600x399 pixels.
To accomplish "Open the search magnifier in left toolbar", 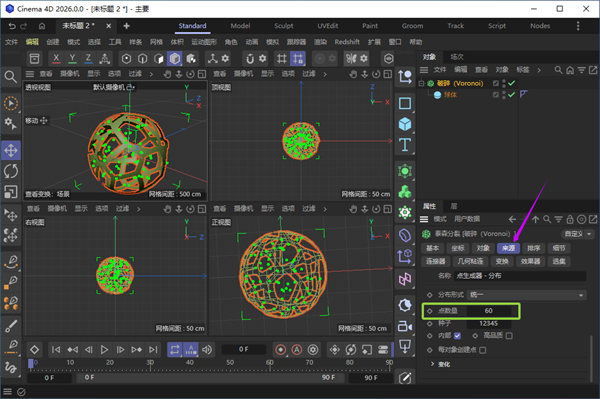I will (x=10, y=77).
